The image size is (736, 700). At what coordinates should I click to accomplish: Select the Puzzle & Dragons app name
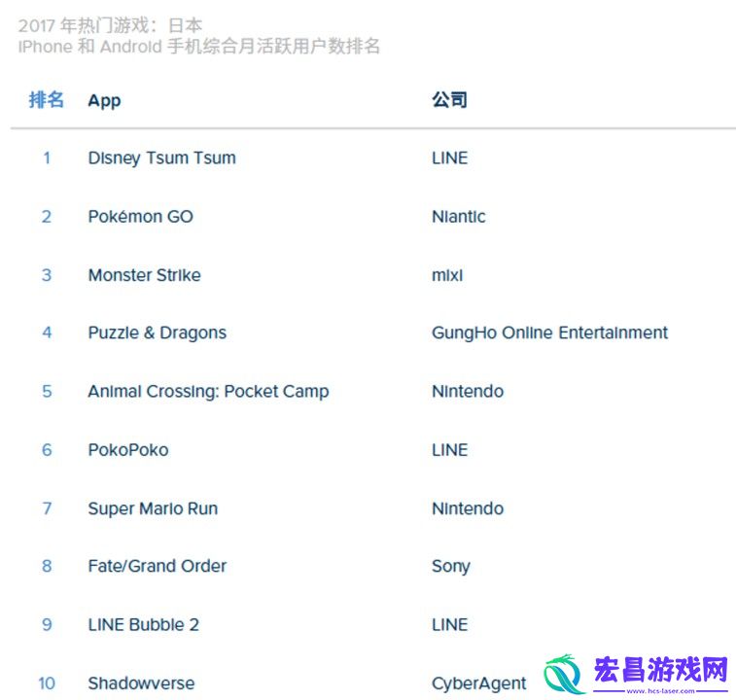tap(158, 332)
